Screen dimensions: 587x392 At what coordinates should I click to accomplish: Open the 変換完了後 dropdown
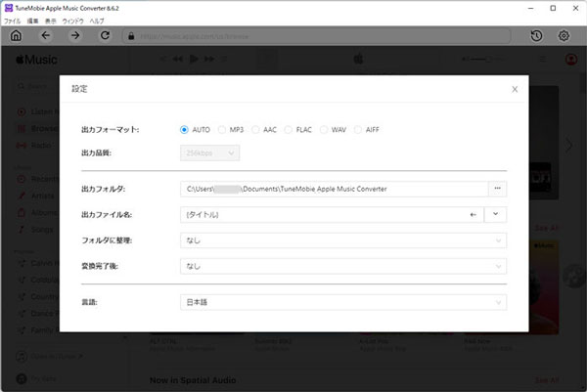343,266
